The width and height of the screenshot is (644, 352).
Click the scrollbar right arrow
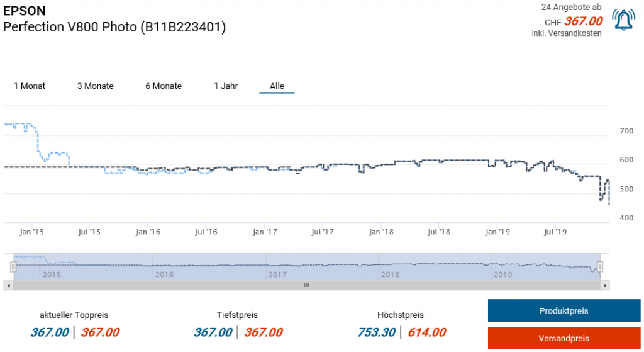pyautogui.click(x=605, y=285)
